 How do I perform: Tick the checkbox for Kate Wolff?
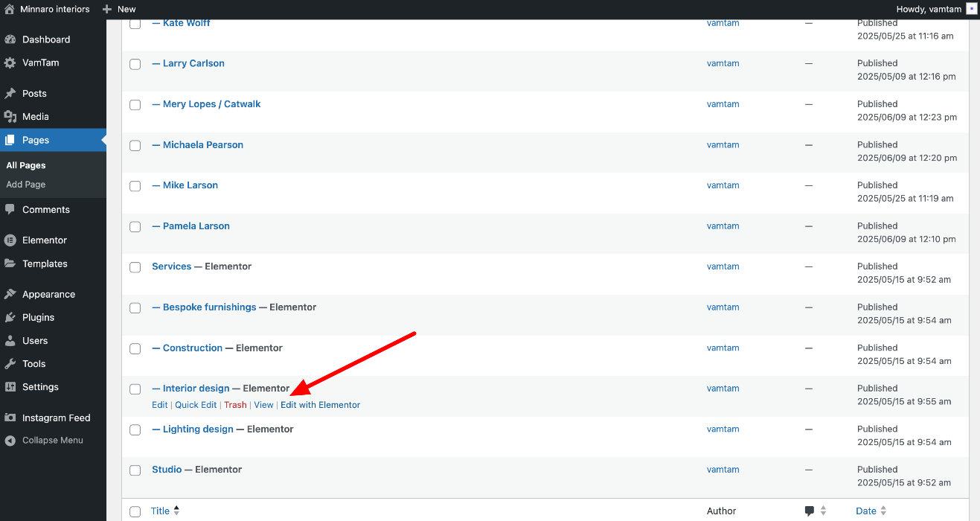coord(135,24)
